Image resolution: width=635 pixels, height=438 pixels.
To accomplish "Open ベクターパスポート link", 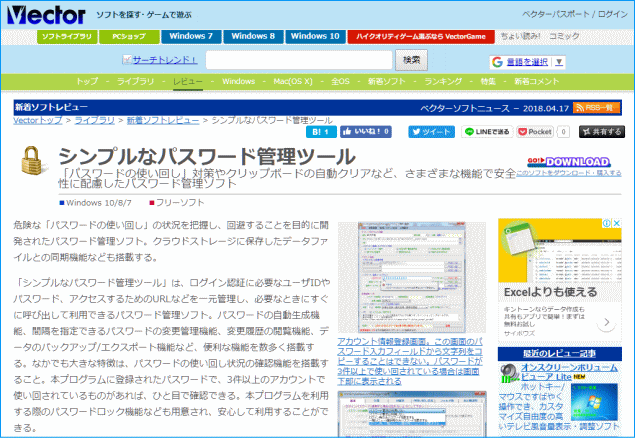I will (556, 14).
